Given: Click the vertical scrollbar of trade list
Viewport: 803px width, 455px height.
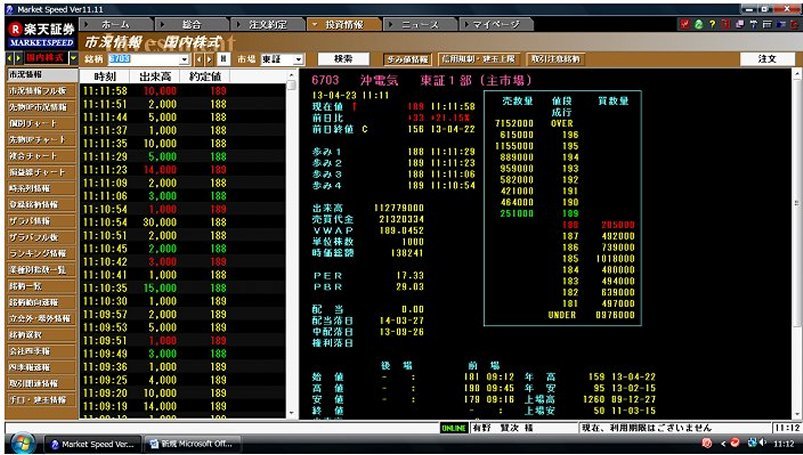Looking at the screenshot, I should tap(291, 250).
